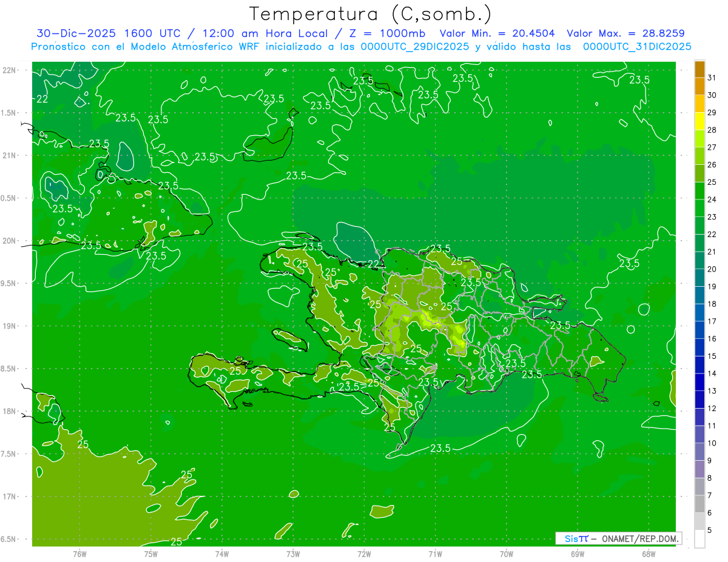The width and height of the screenshot is (728, 562).
Task: Click the orange colorbar swatch between 30 and 31
Action: [x=699, y=86]
